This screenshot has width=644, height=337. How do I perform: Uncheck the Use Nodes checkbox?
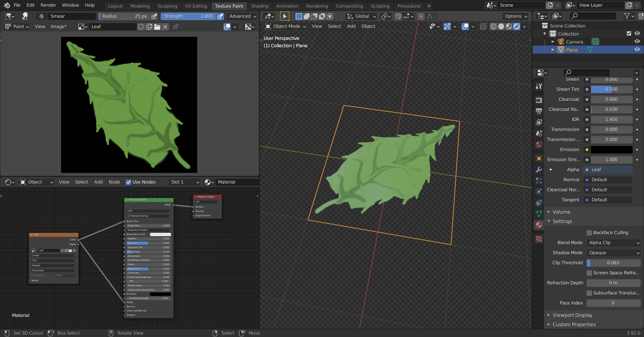(x=128, y=182)
